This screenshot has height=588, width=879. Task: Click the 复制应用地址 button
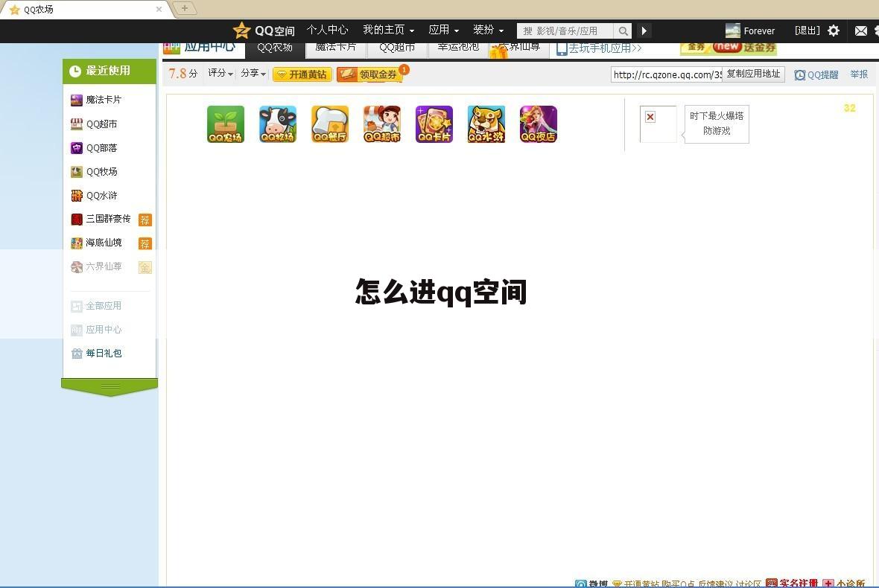click(x=753, y=74)
